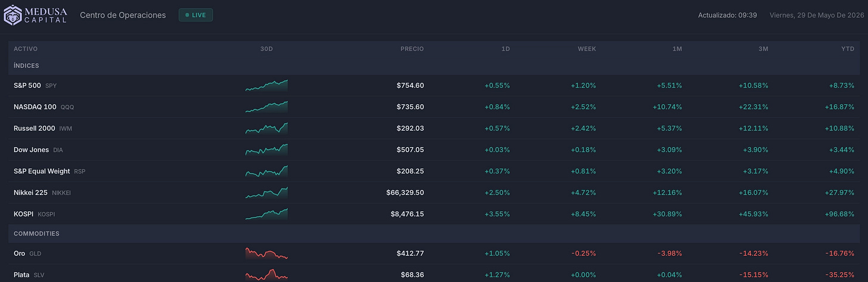Click the KOSPI WEEK value +8.45%
This screenshot has width=868, height=282.
tap(583, 214)
